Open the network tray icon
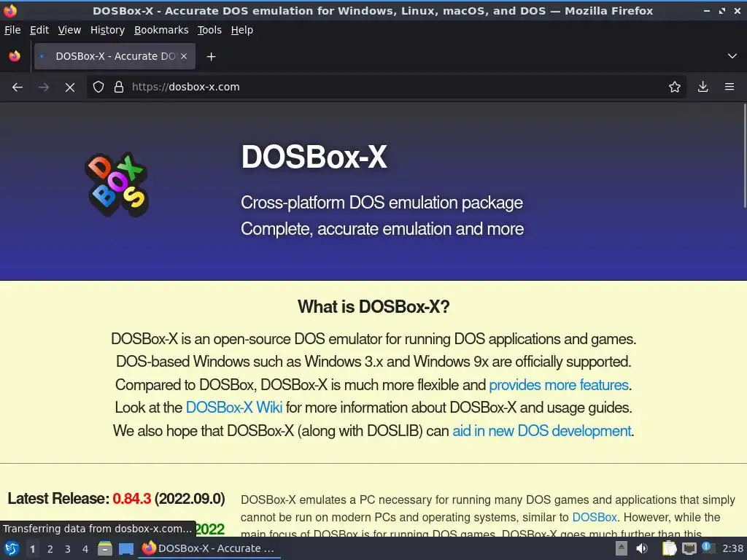Screen dimensions: 747x560 pyautogui.click(x=689, y=548)
